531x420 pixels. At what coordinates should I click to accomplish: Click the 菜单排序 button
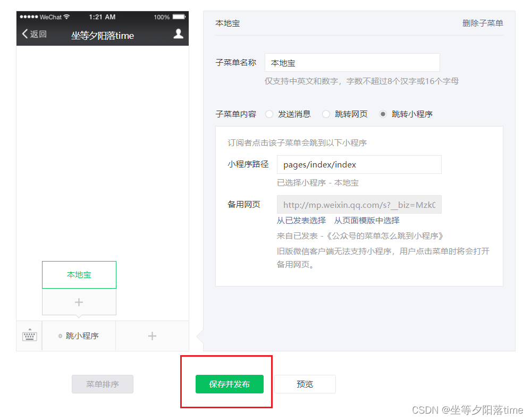tap(102, 384)
